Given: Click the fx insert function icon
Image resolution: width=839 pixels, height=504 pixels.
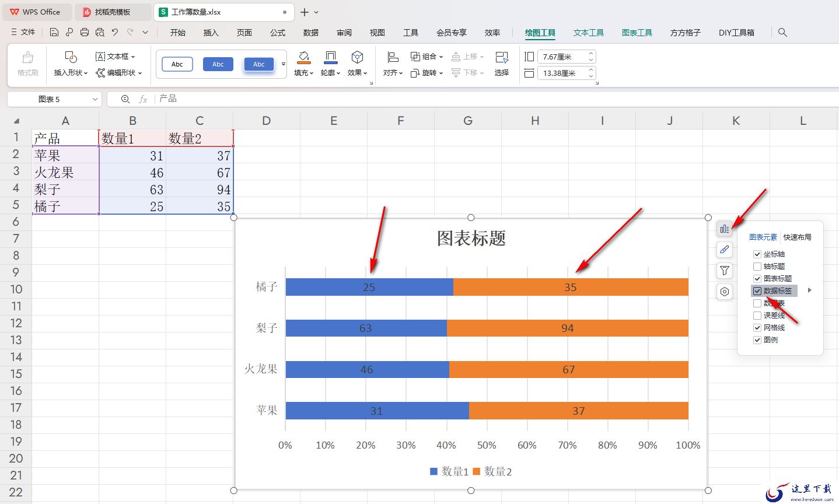Looking at the screenshot, I should [143, 99].
